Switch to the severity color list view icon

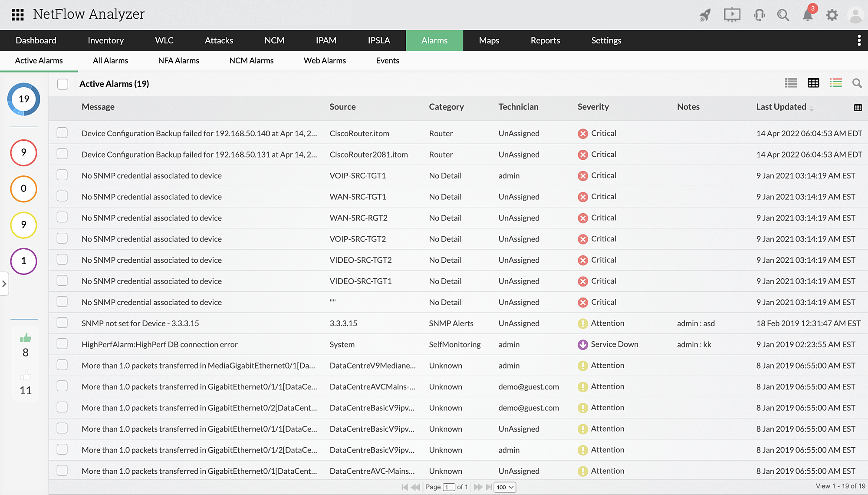point(835,83)
